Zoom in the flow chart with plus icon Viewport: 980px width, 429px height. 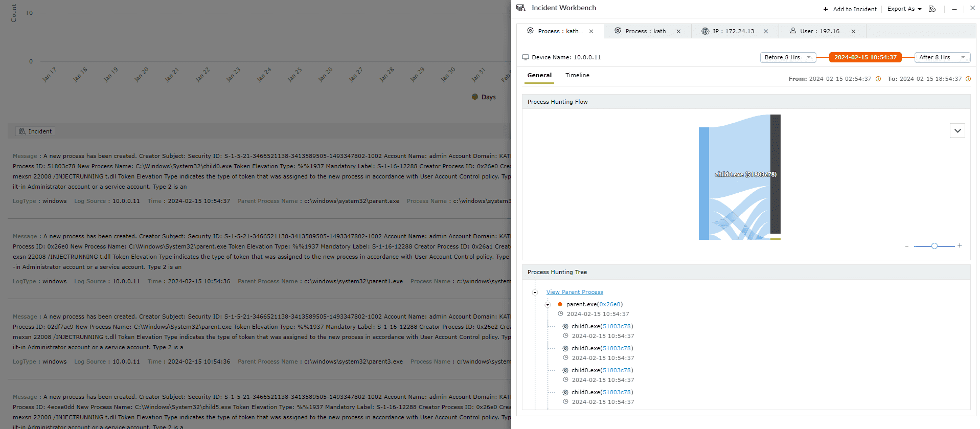pos(960,246)
